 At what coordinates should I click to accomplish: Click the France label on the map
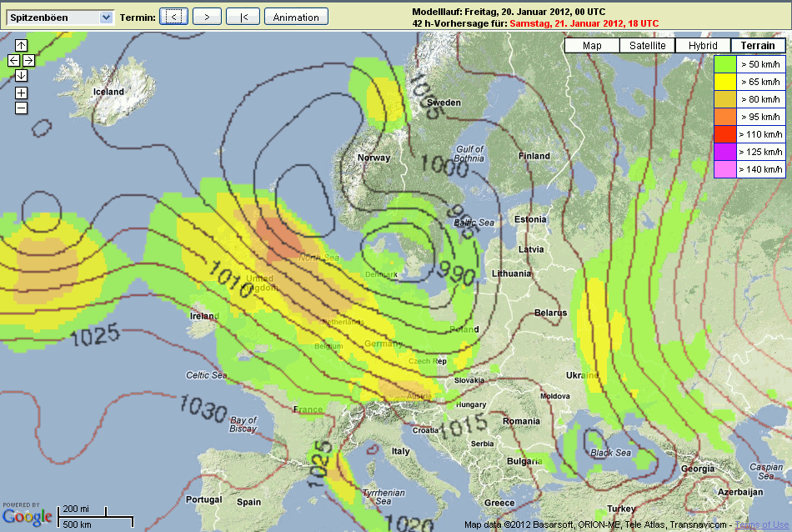point(308,409)
